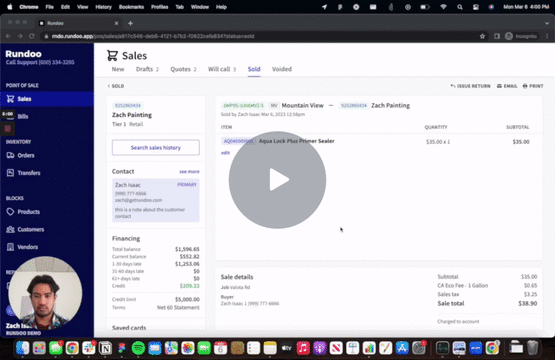Open the Profiles menu
The image size is (555, 360).
tap(160, 7)
